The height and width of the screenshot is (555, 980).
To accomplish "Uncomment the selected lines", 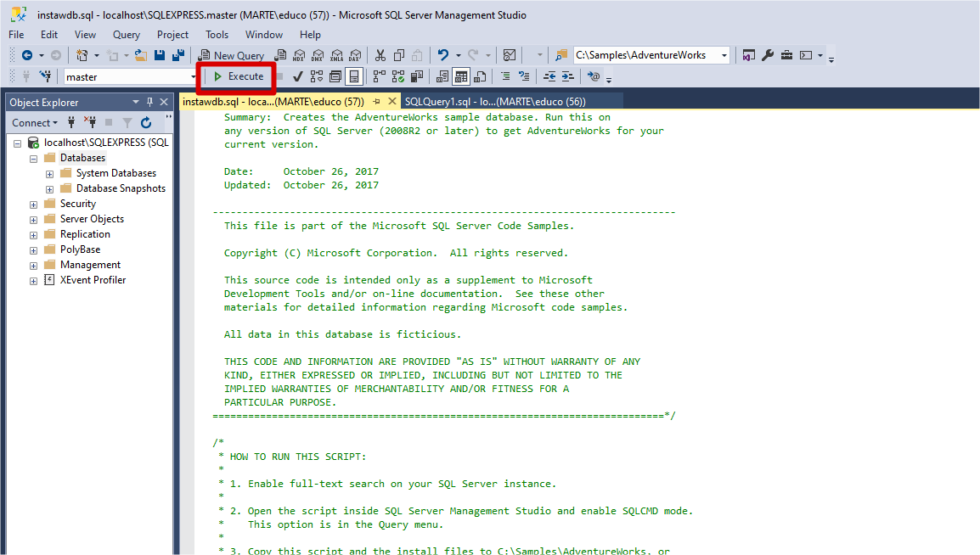I will tap(524, 76).
